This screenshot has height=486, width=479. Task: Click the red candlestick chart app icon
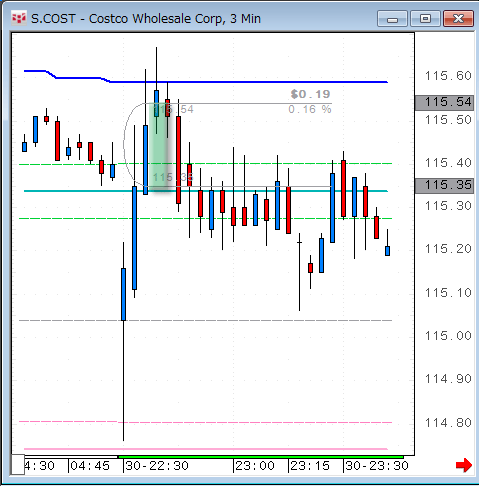(x=19, y=18)
